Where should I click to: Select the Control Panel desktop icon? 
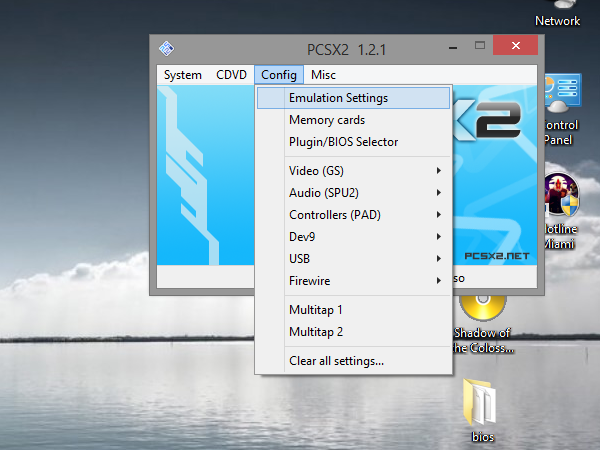click(x=561, y=110)
